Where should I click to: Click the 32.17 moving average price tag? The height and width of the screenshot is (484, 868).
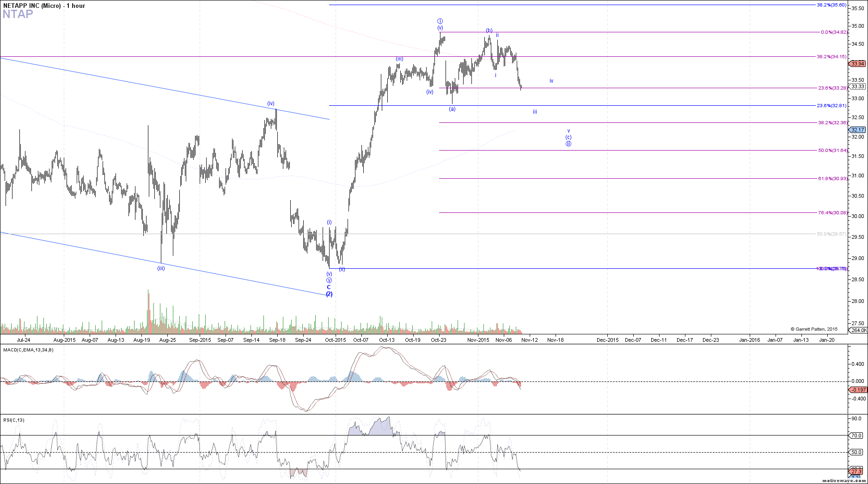pos(858,130)
